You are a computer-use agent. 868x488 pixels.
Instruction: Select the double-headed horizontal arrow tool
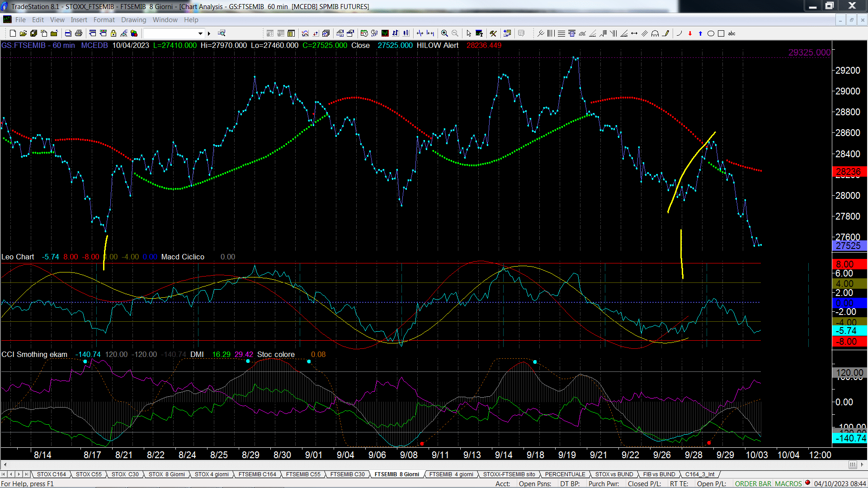[634, 33]
